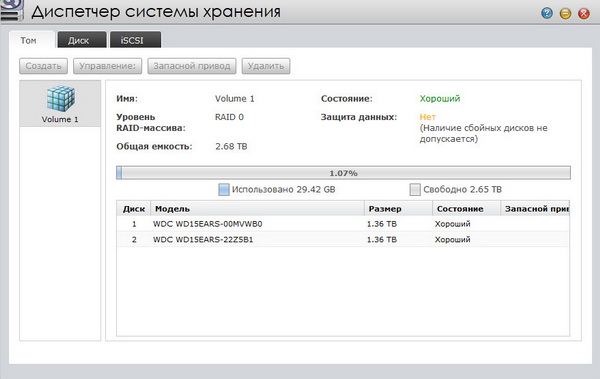Switch to the Диск tab
This screenshot has width=600, height=379.
[x=82, y=40]
